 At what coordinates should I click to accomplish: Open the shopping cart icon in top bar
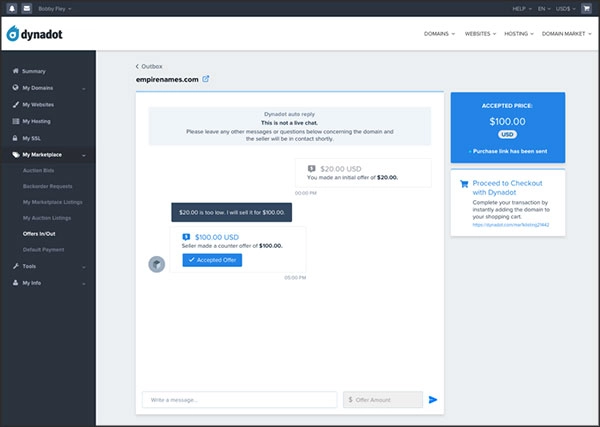tap(586, 8)
